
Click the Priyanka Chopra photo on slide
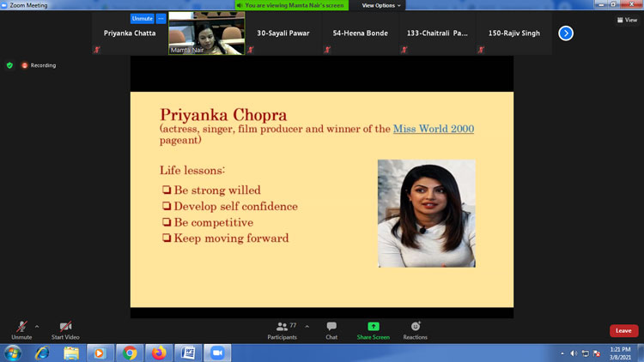pyautogui.click(x=427, y=214)
